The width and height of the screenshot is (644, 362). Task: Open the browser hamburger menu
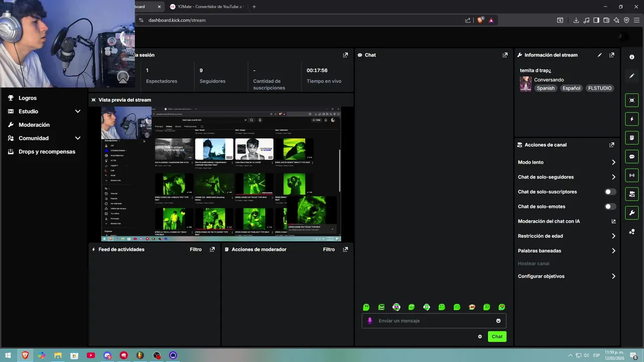[x=636, y=20]
